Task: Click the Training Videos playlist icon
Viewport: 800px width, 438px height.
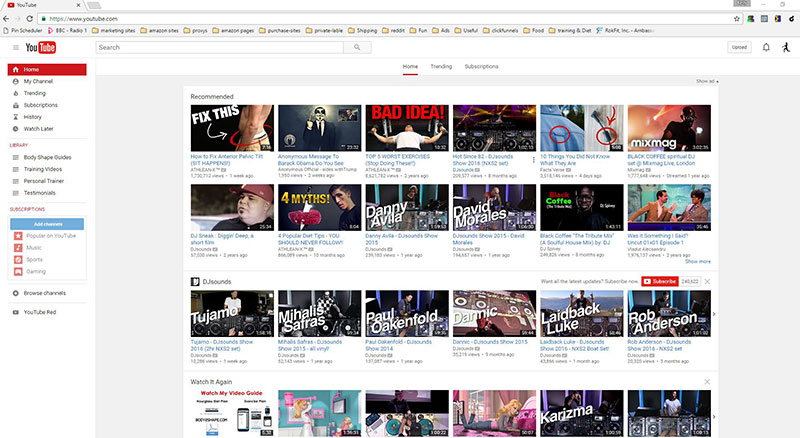Action: click(x=15, y=169)
